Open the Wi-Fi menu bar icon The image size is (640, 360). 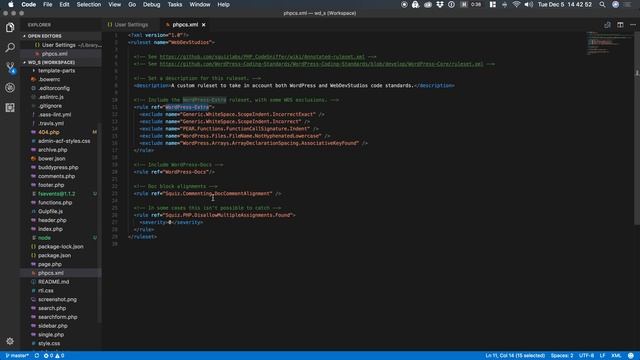[516, 4]
